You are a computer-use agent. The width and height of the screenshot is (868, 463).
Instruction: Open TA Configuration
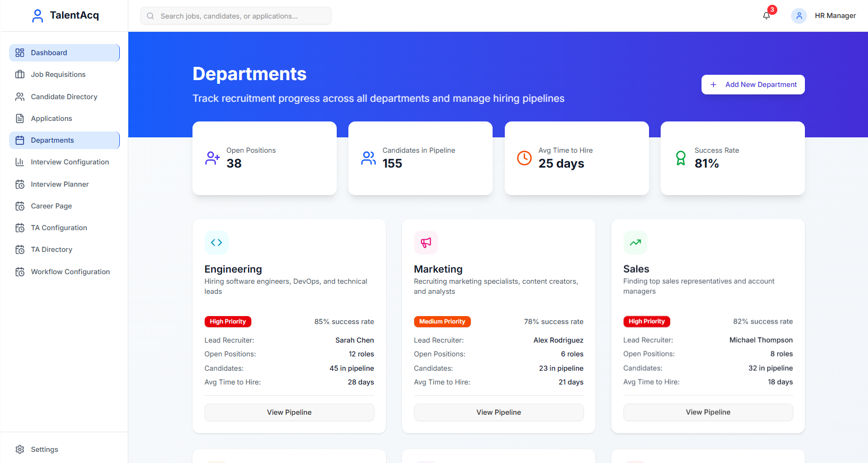click(x=64, y=228)
